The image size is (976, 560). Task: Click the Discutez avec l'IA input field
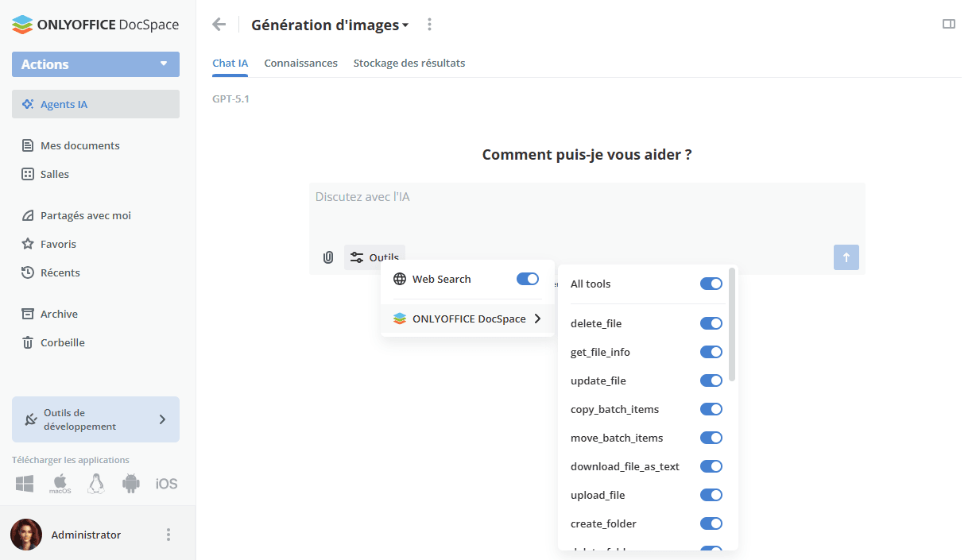click(587, 208)
